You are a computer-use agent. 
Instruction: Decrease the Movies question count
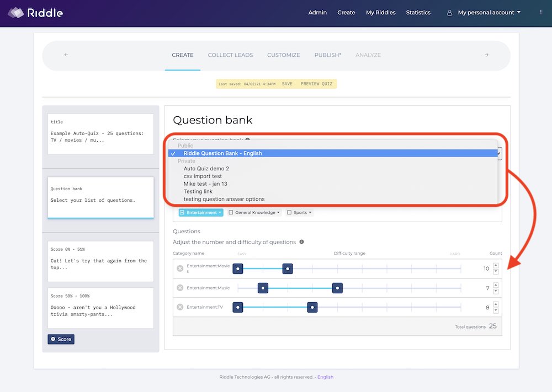[496, 271]
